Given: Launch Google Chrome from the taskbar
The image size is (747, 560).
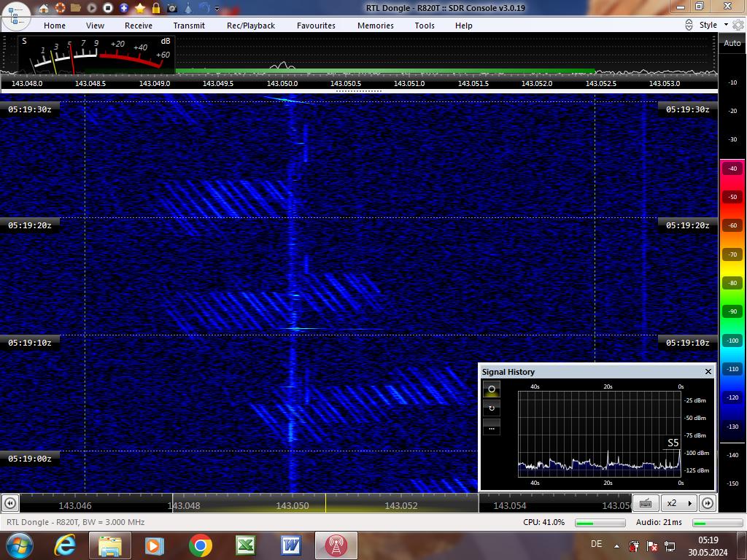Looking at the screenshot, I should 200,545.
